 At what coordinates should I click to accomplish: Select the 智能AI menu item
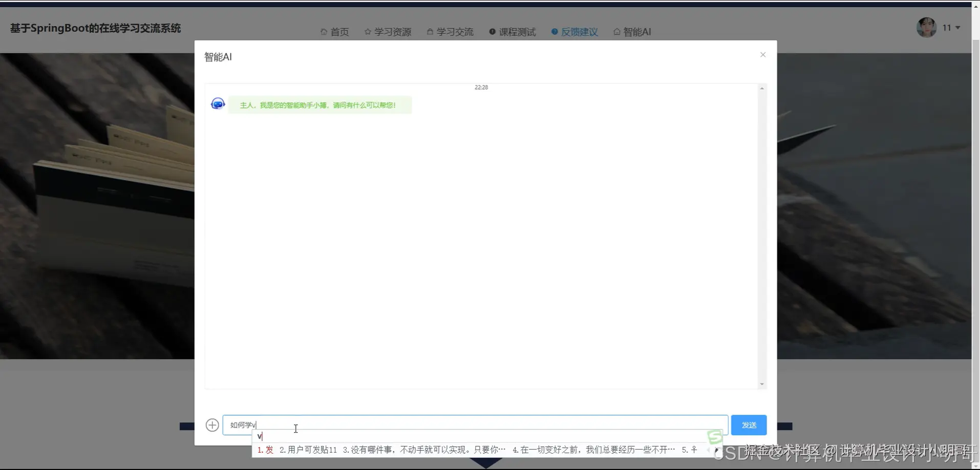click(635, 31)
